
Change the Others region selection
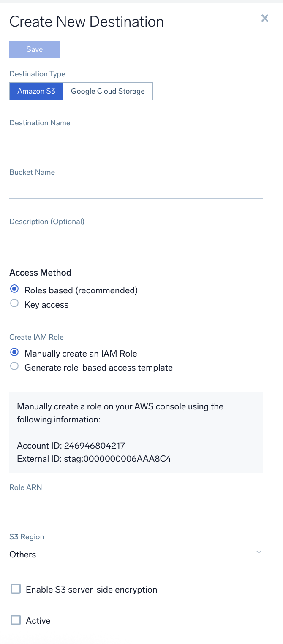(22, 554)
